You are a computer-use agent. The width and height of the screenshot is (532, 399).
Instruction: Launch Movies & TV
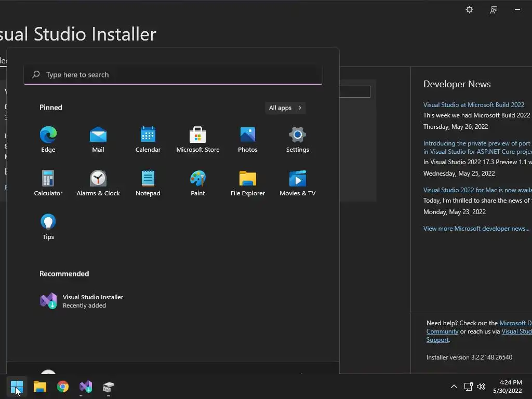click(x=298, y=183)
